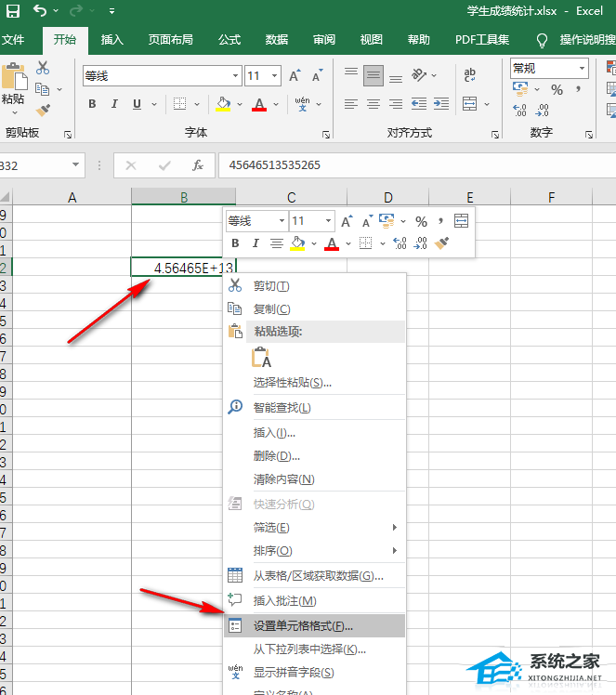This screenshot has width=616, height=695.
Task: Open font color dropdown arrow in ribbon
Action: click(276, 105)
